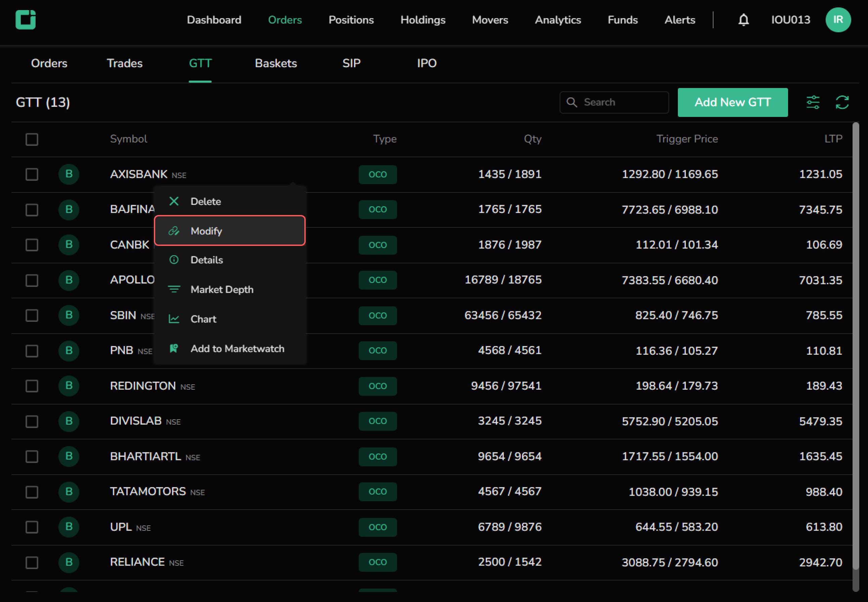
Task: Click the search magnifier icon
Action: click(x=572, y=102)
